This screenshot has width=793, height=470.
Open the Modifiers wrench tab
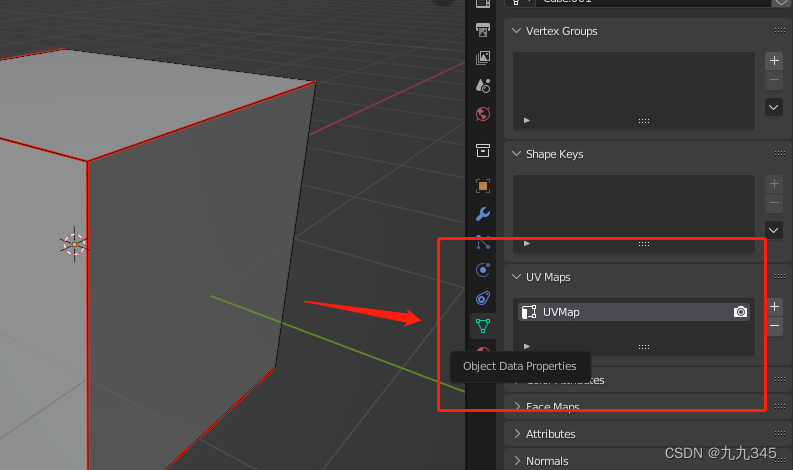click(x=483, y=214)
